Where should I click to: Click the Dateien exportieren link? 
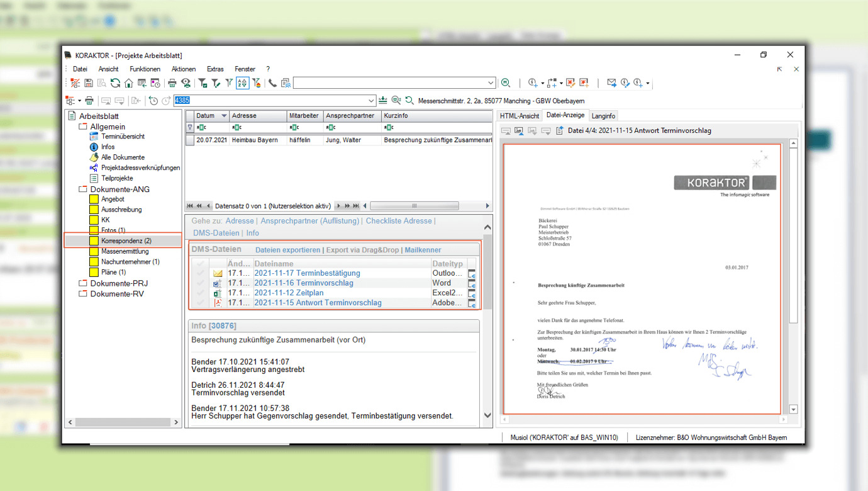tap(287, 250)
